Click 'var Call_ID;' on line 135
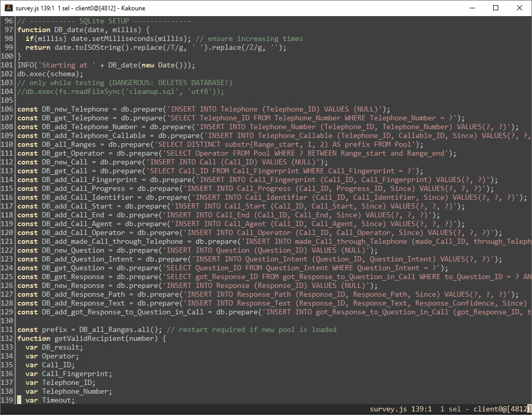Viewport: 532px width, 415px height. coord(50,365)
